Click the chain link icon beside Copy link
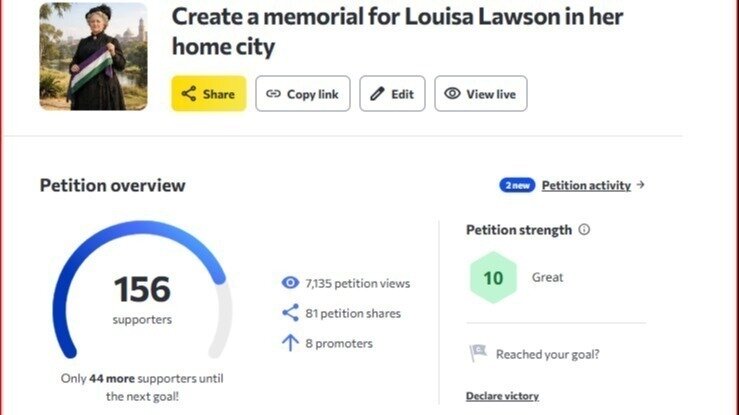 point(273,94)
